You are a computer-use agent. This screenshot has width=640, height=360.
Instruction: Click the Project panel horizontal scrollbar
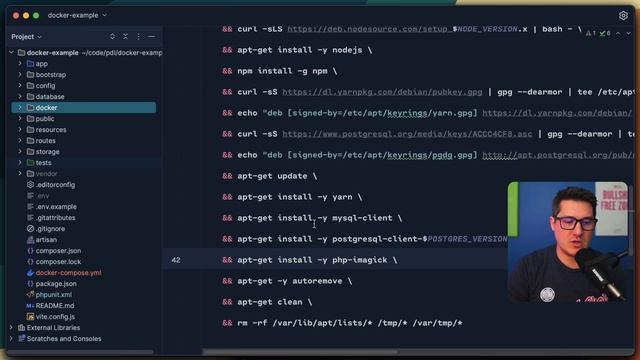(80, 352)
